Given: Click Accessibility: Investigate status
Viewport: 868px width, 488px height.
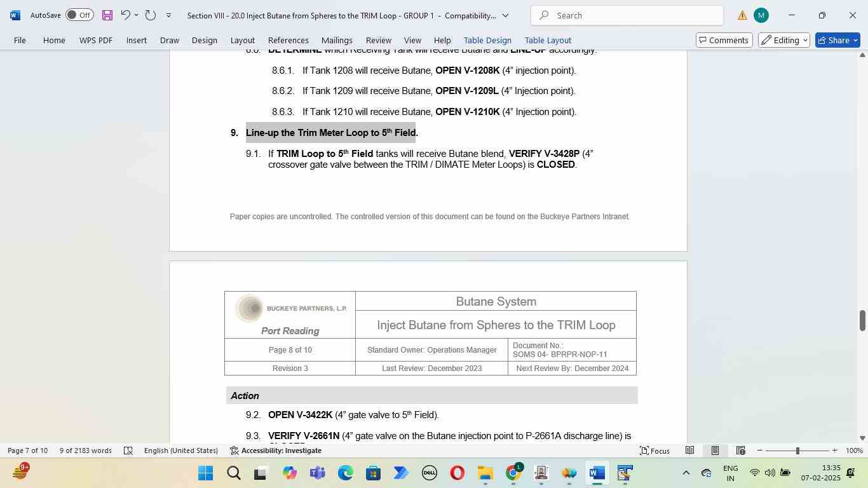Looking at the screenshot, I should tap(276, 451).
